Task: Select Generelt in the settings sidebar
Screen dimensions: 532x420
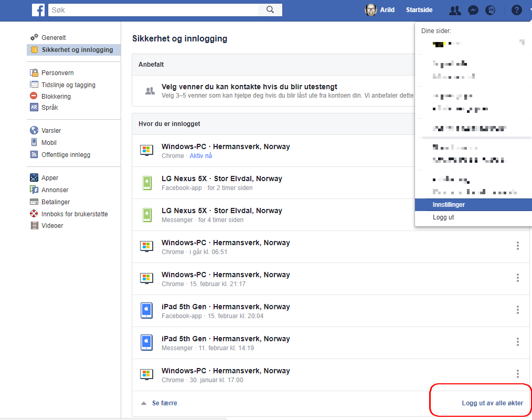Action: (54, 38)
